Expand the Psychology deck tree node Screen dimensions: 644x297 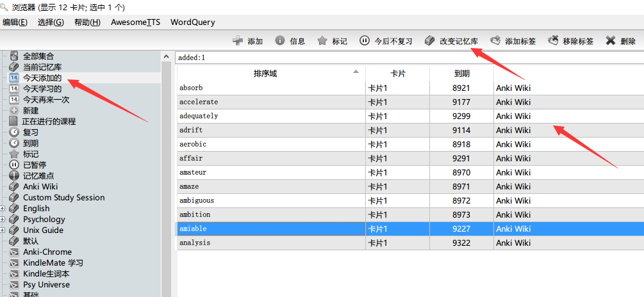click(x=3, y=220)
